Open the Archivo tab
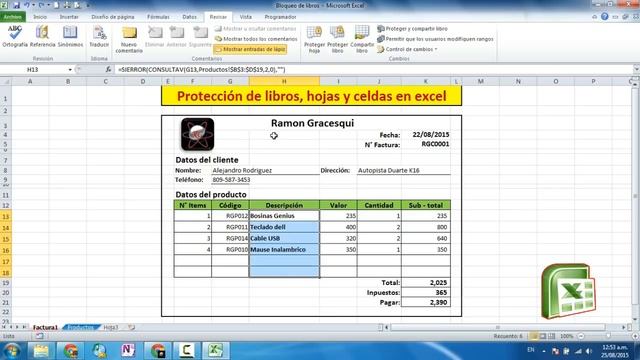640x360 pixels. [x=13, y=17]
